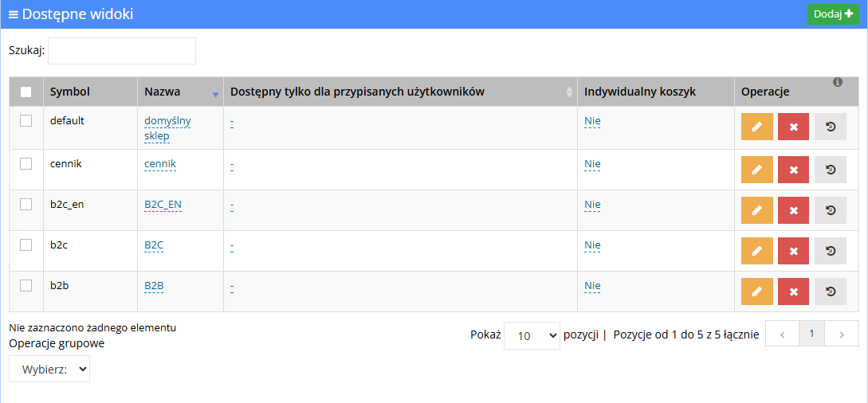Click the b2c_en symbol cell
Image resolution: width=868 pixels, height=403 pixels.
91,210
